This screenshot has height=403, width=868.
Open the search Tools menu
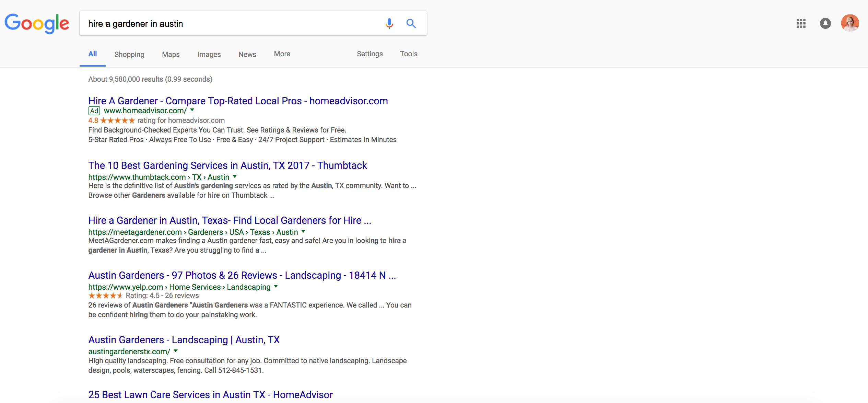(409, 54)
